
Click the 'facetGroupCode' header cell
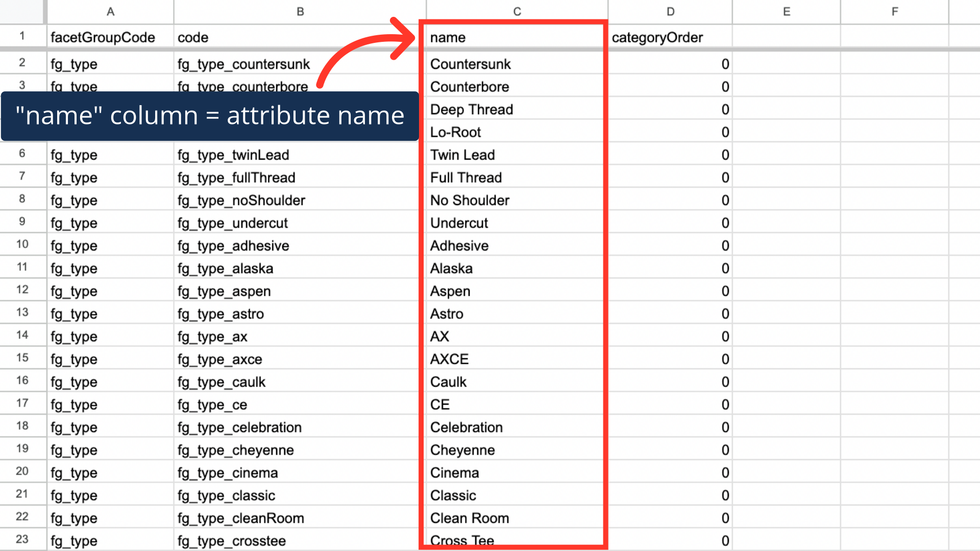[103, 38]
